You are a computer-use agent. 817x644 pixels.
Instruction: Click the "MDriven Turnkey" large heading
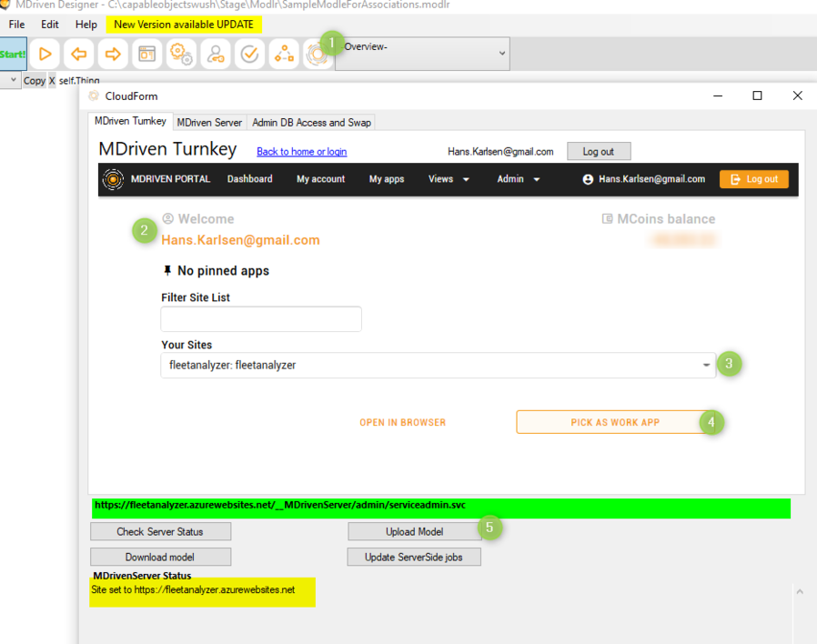167,149
